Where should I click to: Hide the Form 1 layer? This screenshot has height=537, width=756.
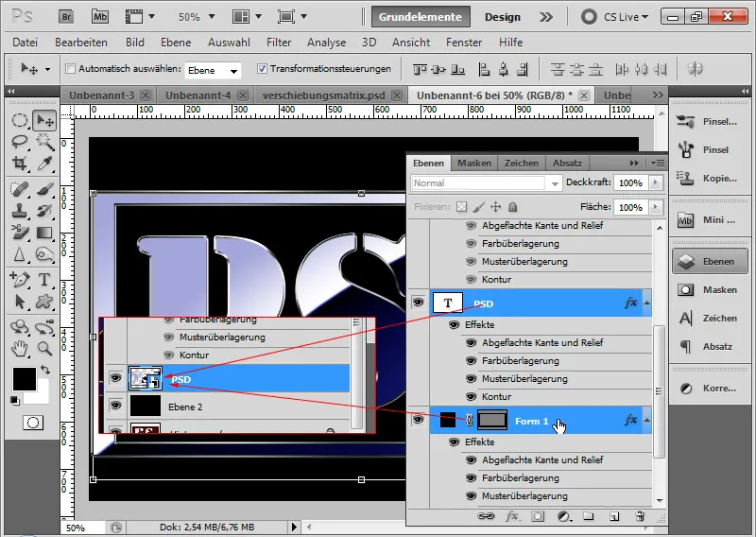click(418, 420)
